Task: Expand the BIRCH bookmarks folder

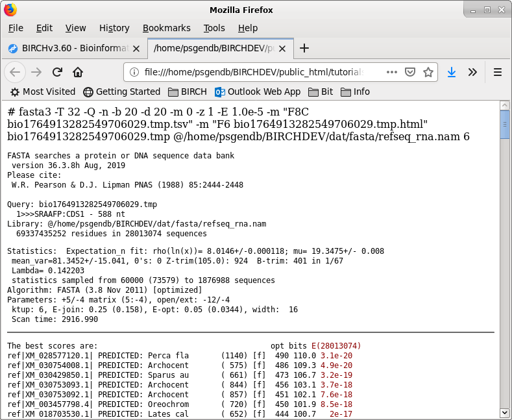Action: point(188,92)
